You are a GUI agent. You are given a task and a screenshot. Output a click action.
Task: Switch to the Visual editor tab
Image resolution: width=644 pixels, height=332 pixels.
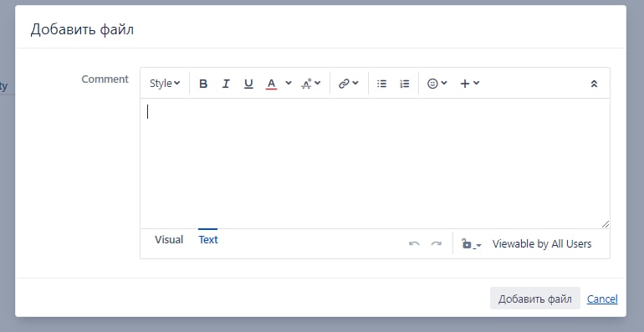tap(169, 239)
